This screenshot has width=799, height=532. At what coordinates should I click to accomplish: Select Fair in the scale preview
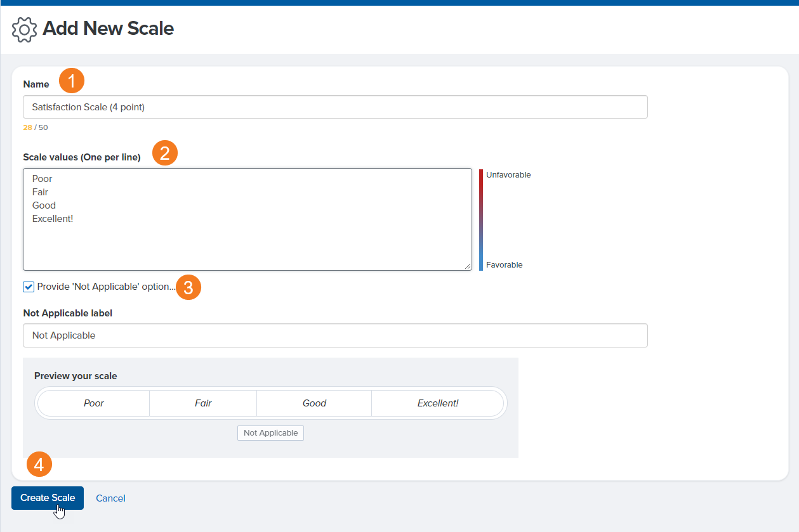[203, 403]
